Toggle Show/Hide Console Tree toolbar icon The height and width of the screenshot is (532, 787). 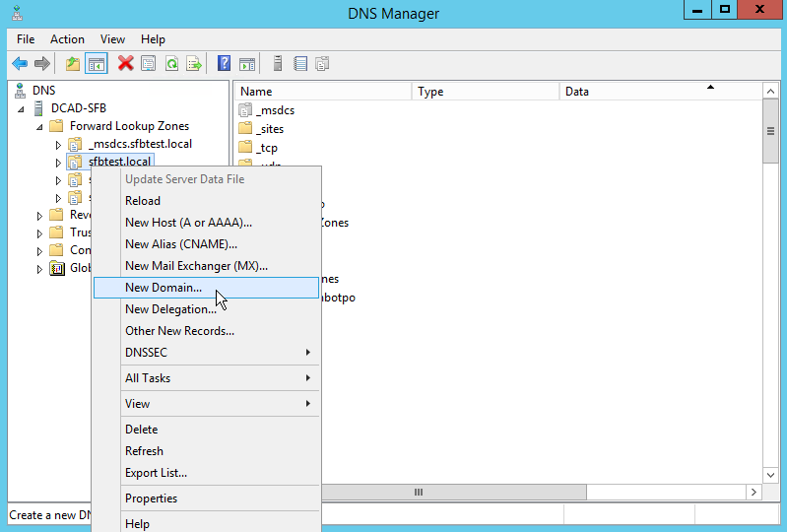(x=96, y=64)
